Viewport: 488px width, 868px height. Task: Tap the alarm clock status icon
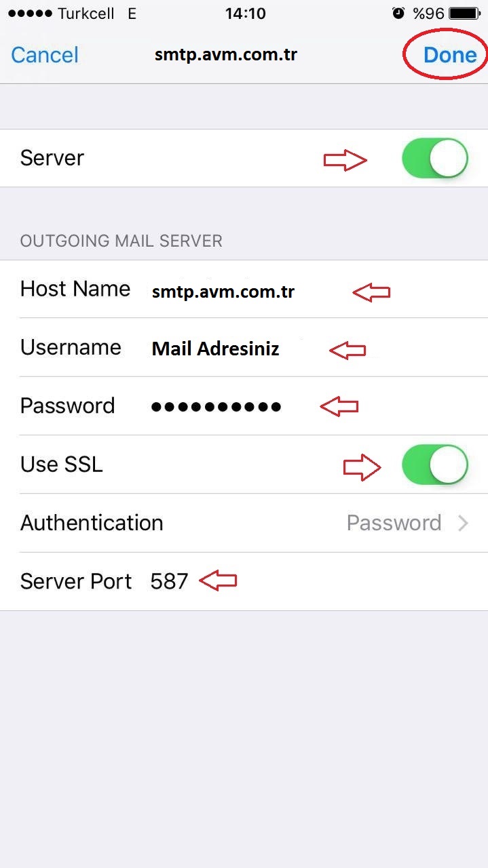[398, 14]
